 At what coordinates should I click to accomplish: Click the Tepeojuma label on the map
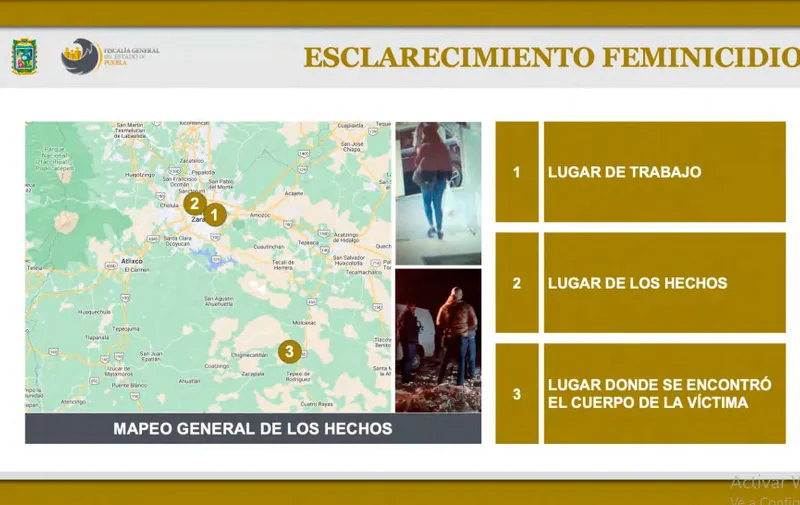126,329
